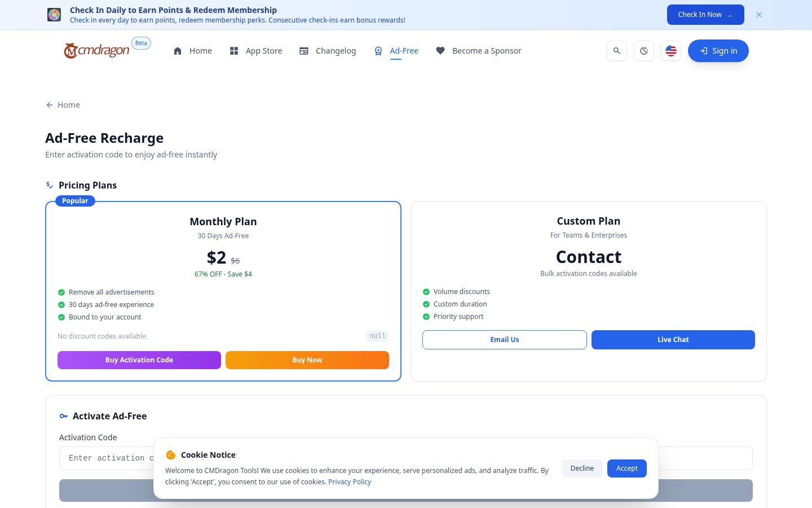The image size is (812, 508).
Task: Click the heart icon of Become a Sponsor
Action: pos(440,51)
